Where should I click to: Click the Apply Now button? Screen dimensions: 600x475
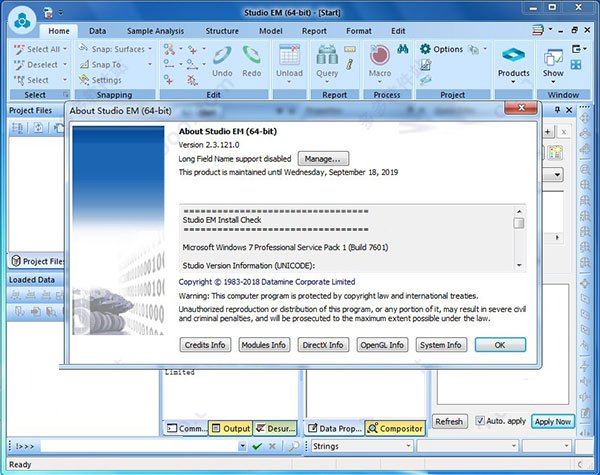553,421
